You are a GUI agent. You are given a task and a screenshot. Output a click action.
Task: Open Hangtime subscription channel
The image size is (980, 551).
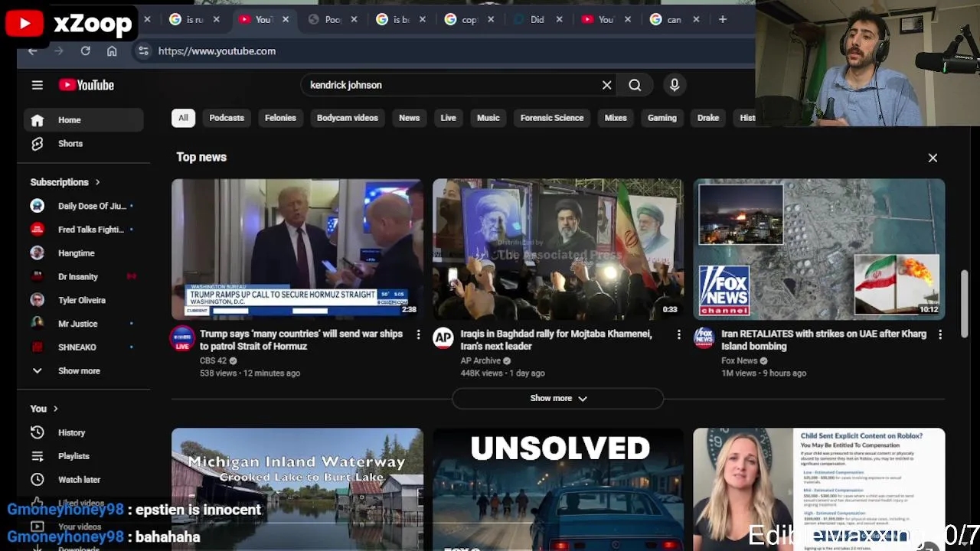tap(84, 253)
